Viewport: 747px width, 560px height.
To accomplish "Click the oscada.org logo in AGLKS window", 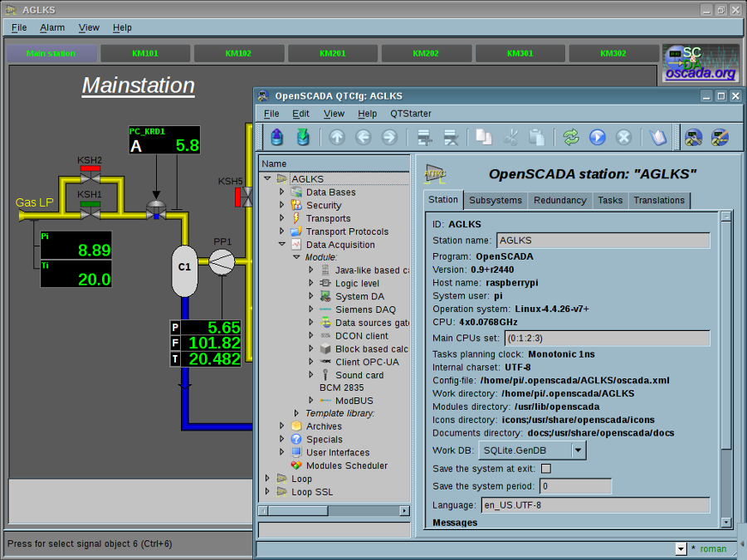I will 701,64.
